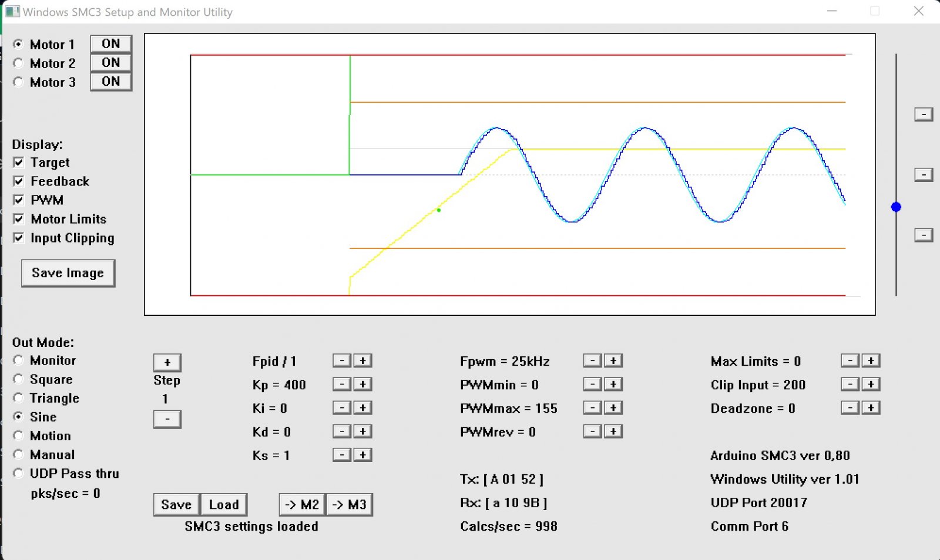
Task: Click the top minus button beside slider
Action: coord(924,114)
